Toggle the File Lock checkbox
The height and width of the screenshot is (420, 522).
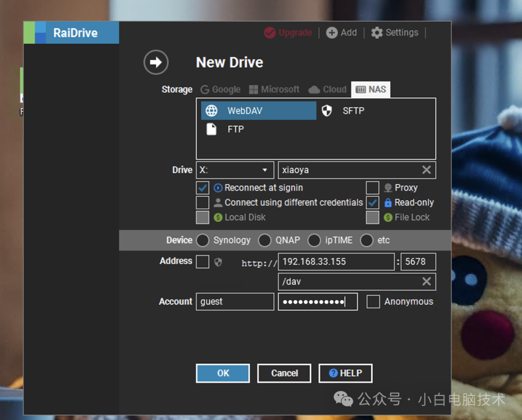(x=373, y=217)
